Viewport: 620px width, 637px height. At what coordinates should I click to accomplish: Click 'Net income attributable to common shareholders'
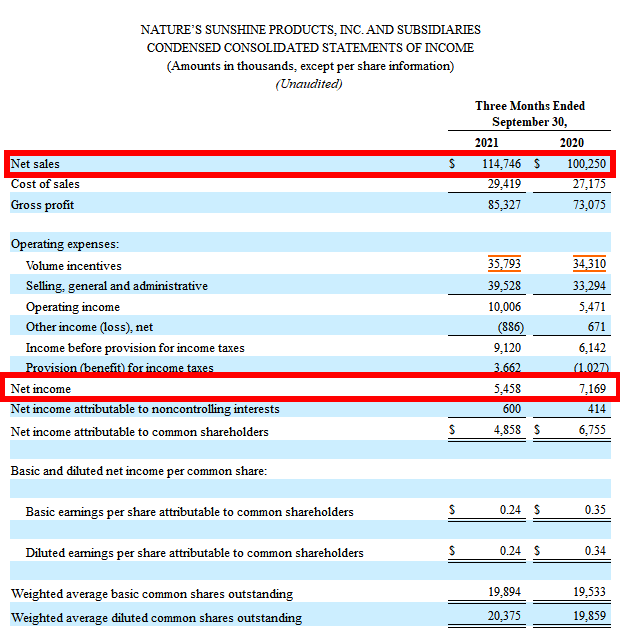(139, 432)
